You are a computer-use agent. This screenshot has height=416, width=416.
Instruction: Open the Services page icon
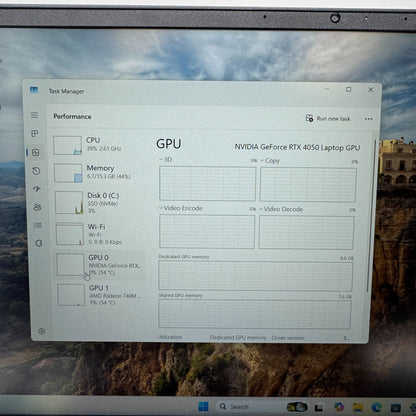pyautogui.click(x=39, y=243)
